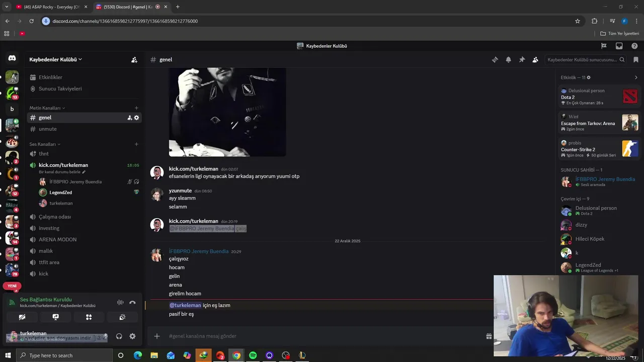Add a new voice channel plus icon
The width and height of the screenshot is (644, 362).
coord(136,144)
